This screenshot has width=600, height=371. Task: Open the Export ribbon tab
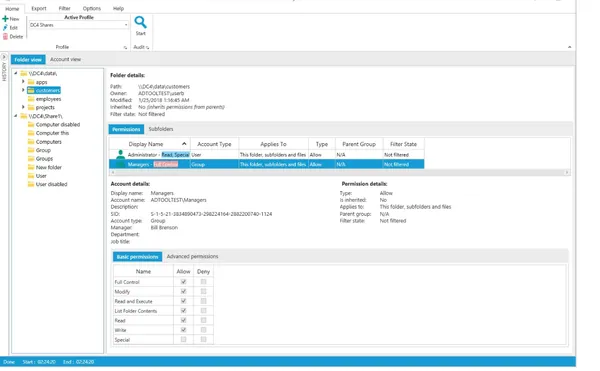pyautogui.click(x=39, y=8)
